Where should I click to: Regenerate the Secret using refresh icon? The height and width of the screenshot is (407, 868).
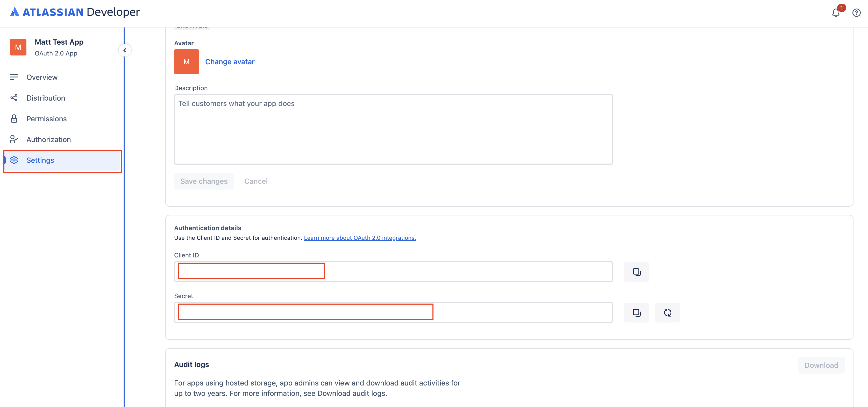point(667,313)
